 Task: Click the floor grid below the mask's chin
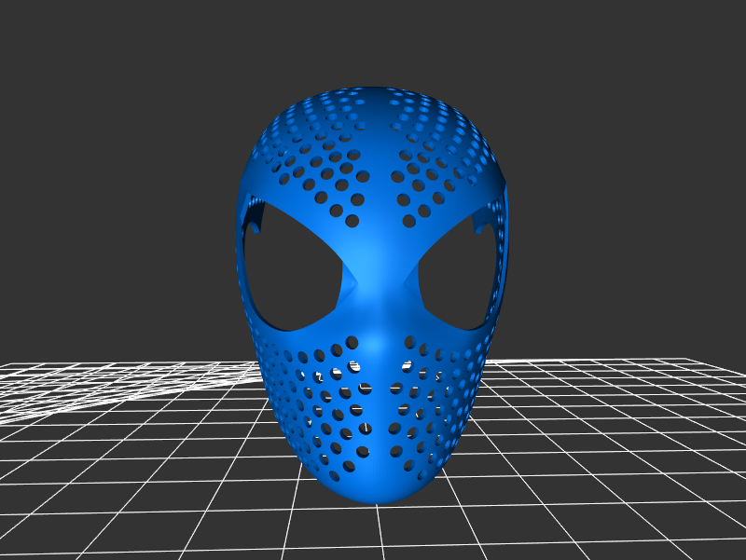378,531
